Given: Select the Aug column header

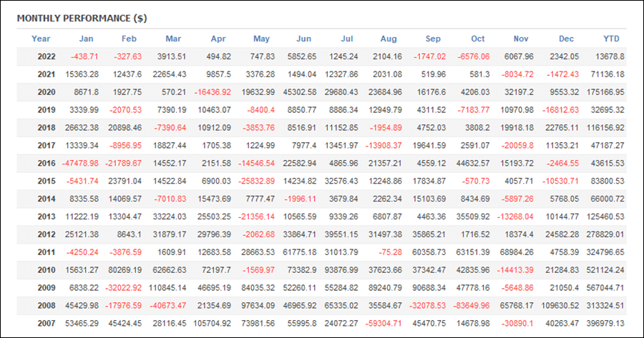Looking at the screenshot, I should [388, 39].
